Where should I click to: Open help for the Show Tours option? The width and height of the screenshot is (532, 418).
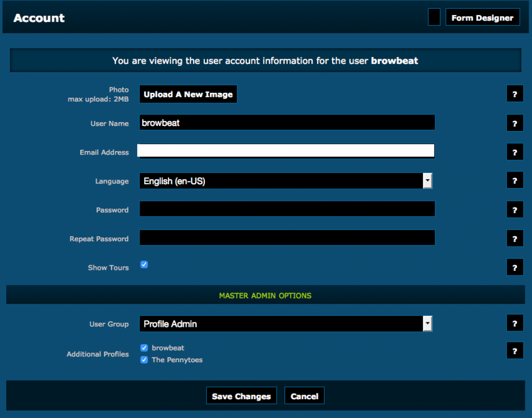pyautogui.click(x=515, y=267)
